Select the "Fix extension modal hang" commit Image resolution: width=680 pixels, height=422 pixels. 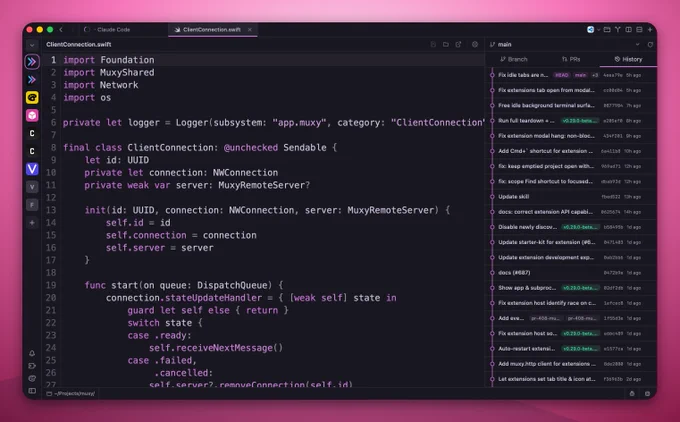pos(572,136)
